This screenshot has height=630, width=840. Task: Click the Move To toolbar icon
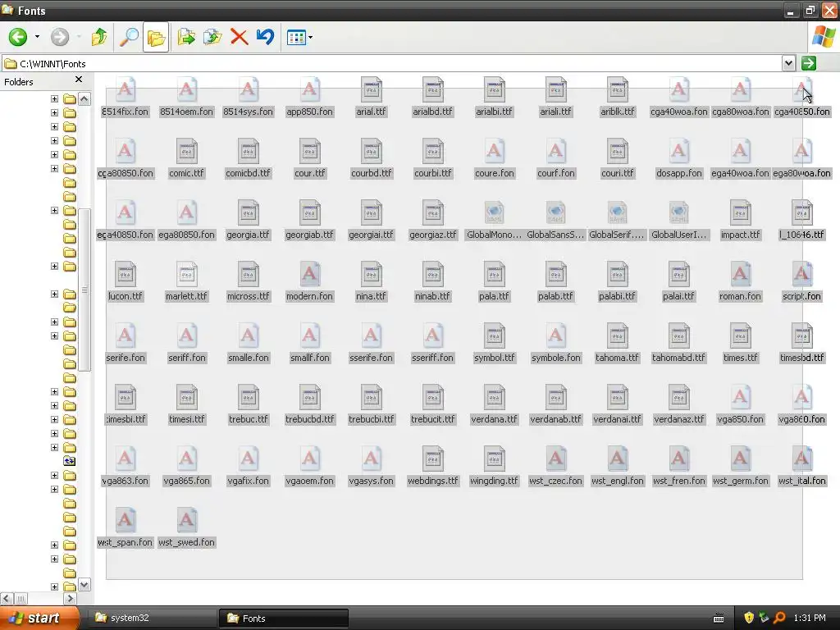point(186,37)
